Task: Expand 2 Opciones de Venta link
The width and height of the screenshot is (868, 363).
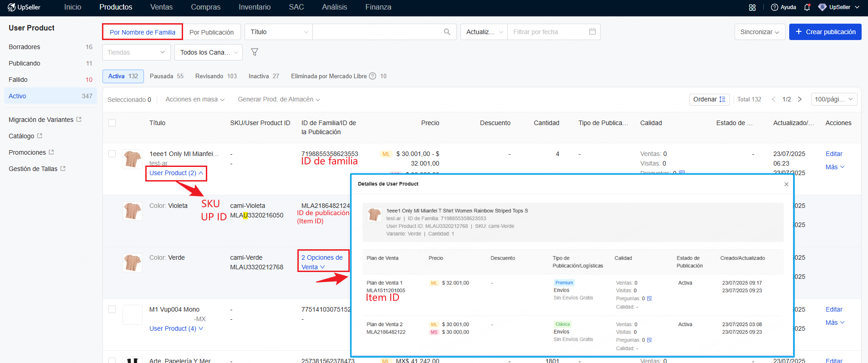Action: coord(322,262)
